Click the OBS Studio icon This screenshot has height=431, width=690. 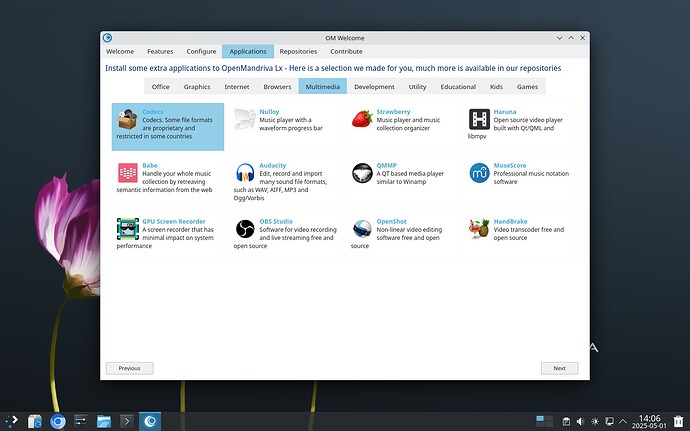click(x=245, y=229)
